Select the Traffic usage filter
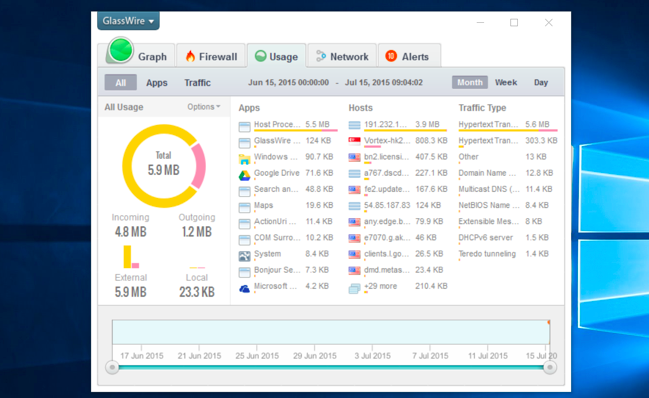 [x=197, y=83]
